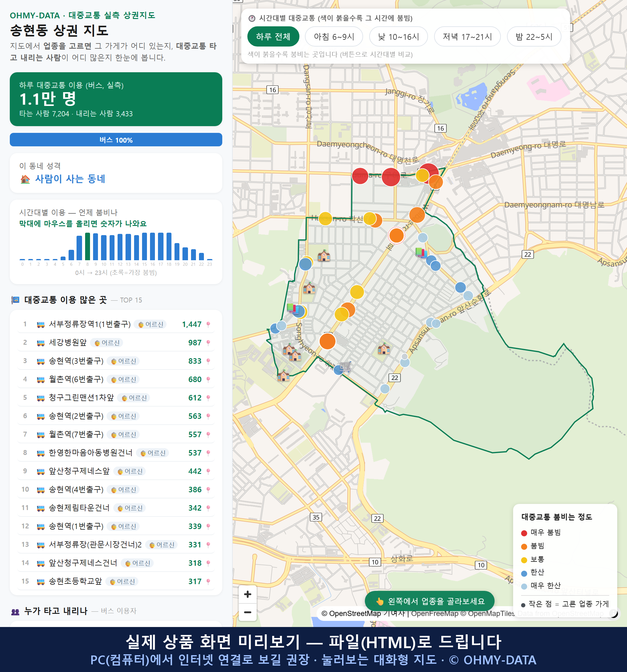Screen dimensions: 627x672
Task: Click the 버스 100% share bar
Action: [x=116, y=140]
